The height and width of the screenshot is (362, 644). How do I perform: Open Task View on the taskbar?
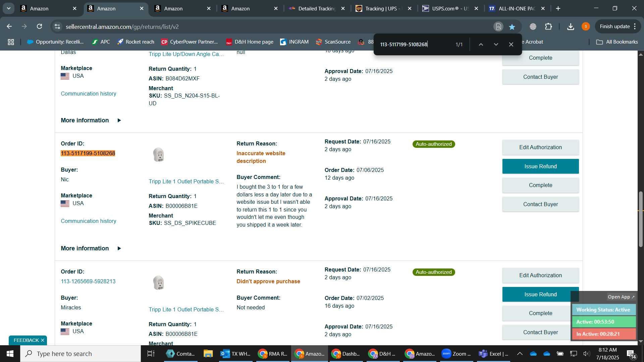pyautogui.click(x=151, y=354)
